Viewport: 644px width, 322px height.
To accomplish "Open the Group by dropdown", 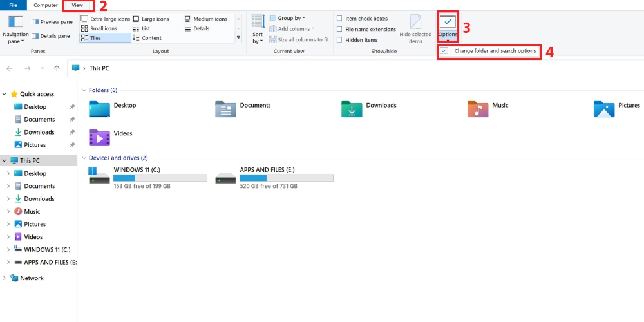I will click(x=287, y=18).
